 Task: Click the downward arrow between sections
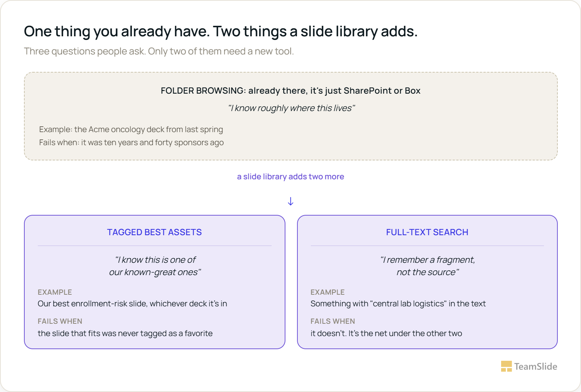point(290,201)
